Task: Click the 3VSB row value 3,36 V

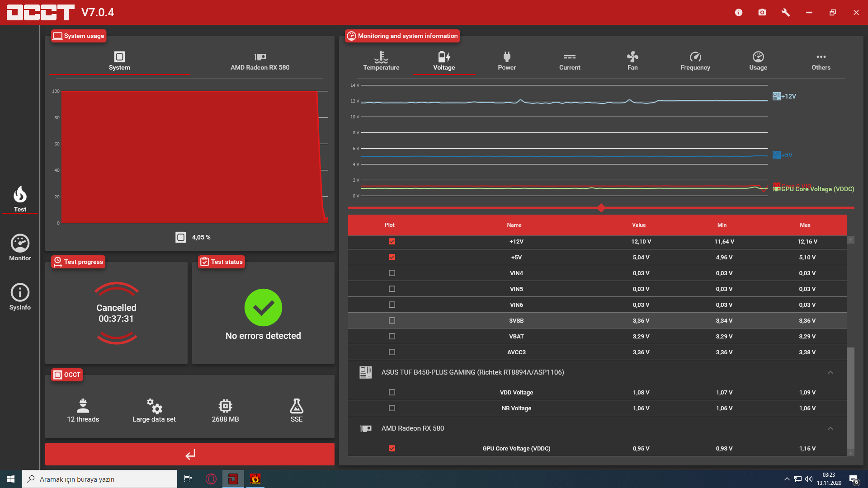Action: (x=641, y=320)
